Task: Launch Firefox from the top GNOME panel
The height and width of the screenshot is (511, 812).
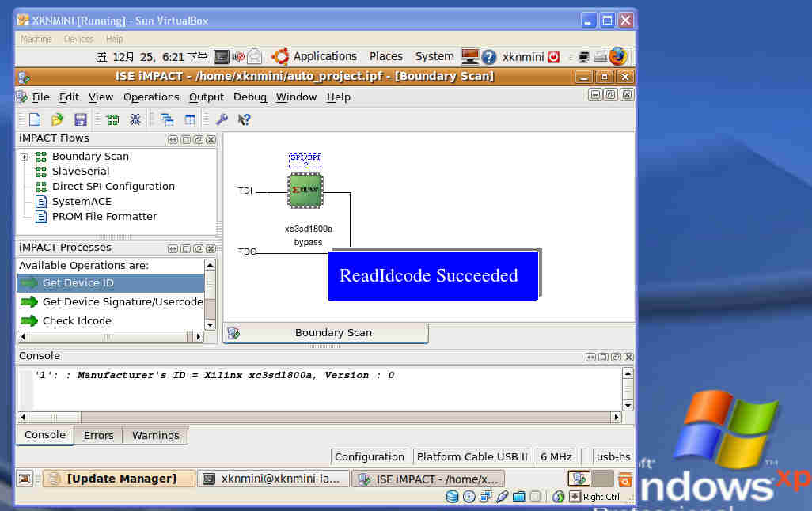Action: [x=618, y=56]
